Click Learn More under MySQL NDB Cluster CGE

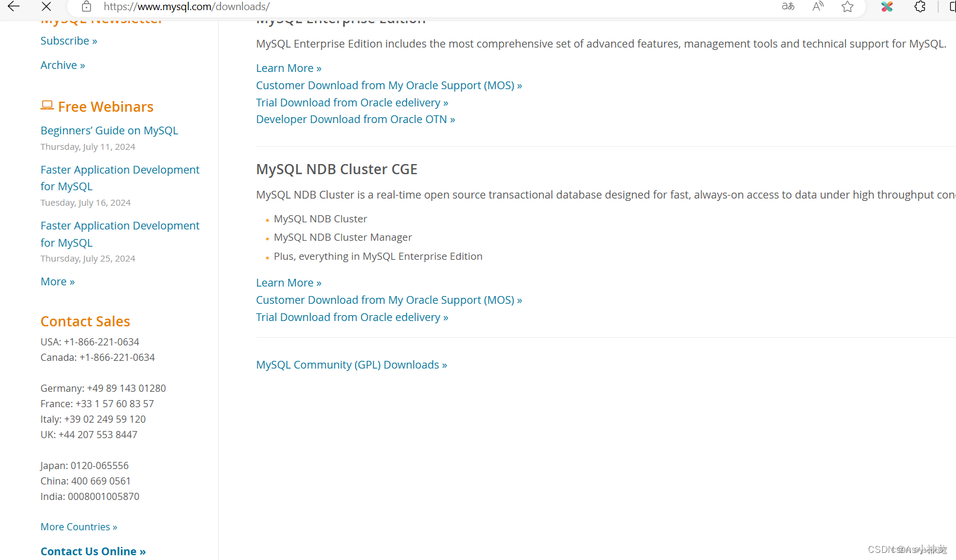[288, 282]
